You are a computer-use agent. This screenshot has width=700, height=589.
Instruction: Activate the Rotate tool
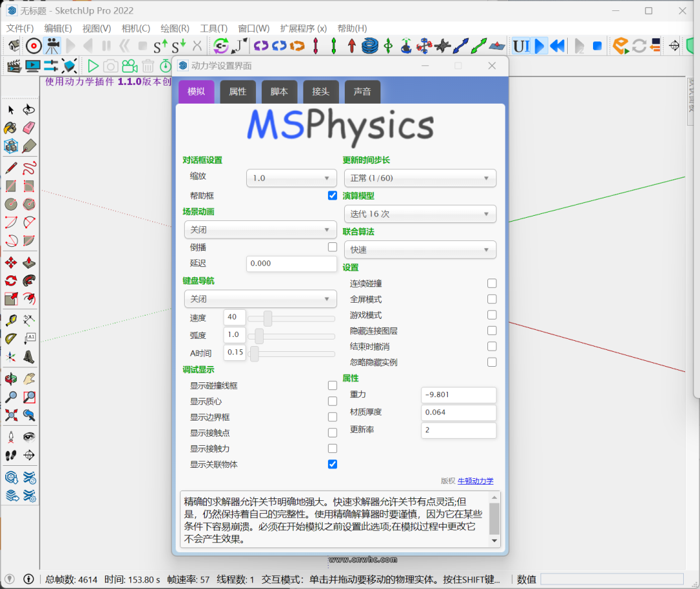pos(11,281)
